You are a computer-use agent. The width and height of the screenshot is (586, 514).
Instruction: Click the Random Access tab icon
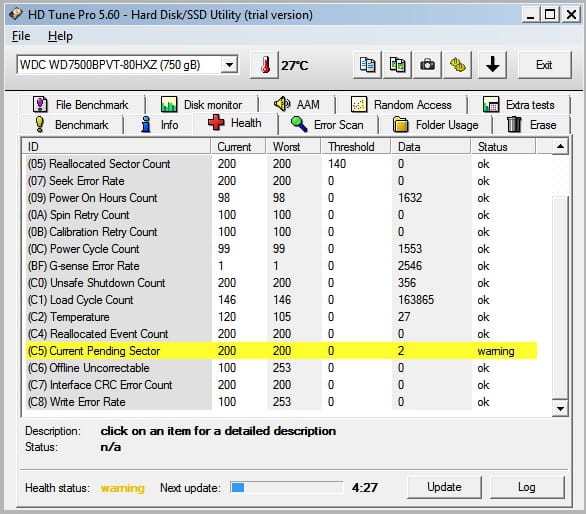[359, 104]
